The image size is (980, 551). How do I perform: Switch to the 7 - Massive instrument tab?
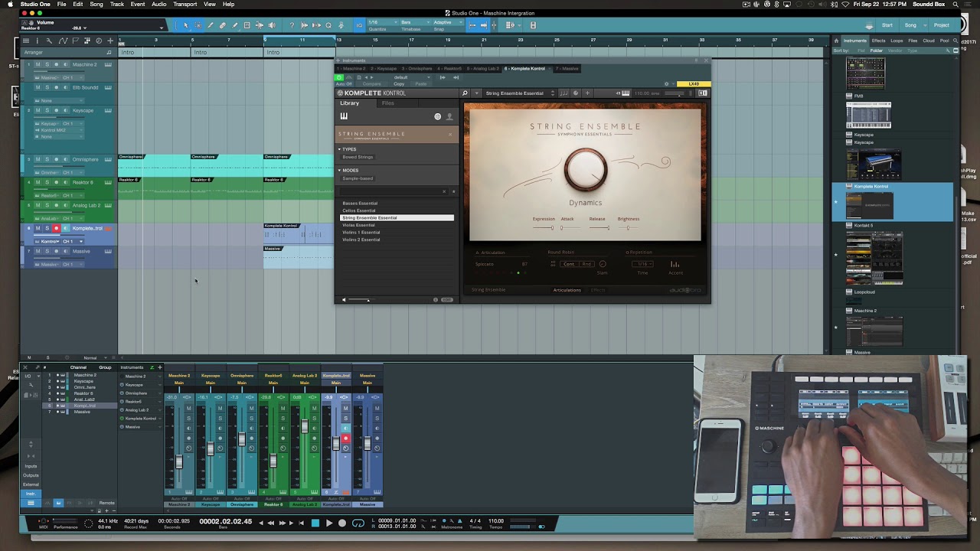coord(567,69)
